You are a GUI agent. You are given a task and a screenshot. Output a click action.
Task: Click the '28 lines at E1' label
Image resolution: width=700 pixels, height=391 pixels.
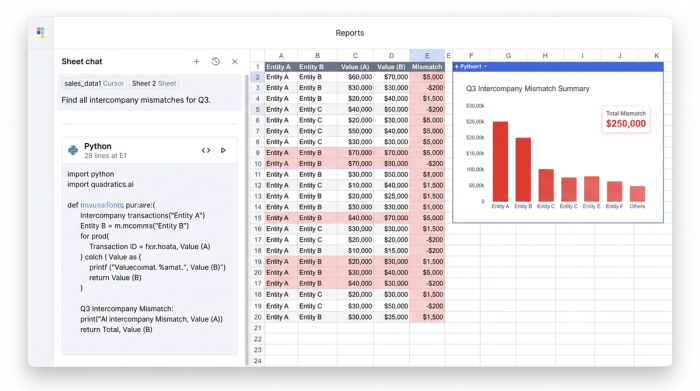click(x=105, y=156)
